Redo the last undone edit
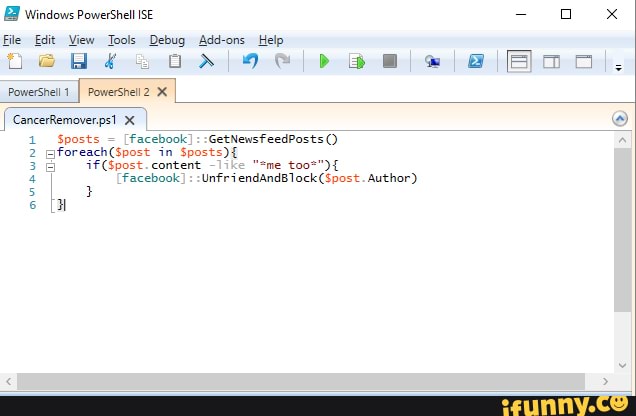 283,62
